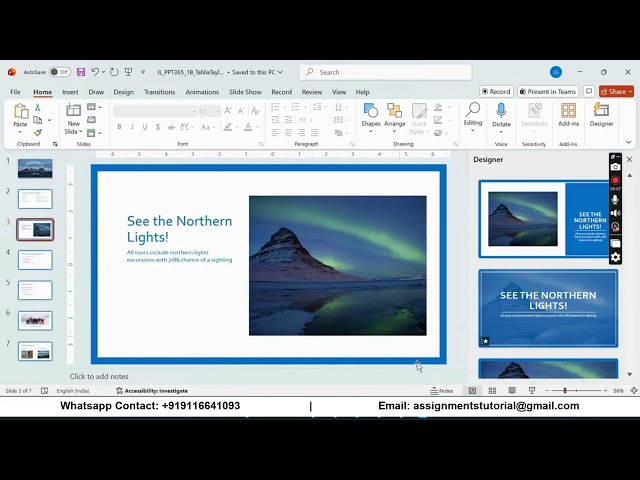This screenshot has width=640, height=480.
Task: Toggle text Shadow formatting
Action: click(158, 127)
